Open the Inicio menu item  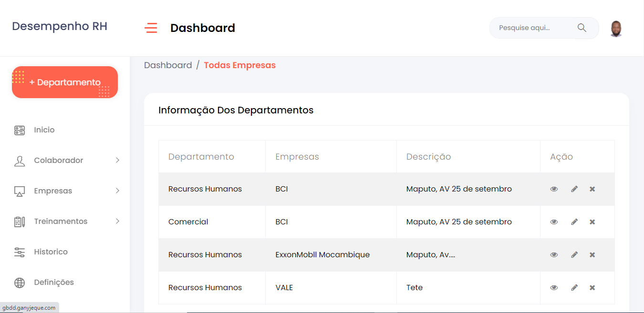44,130
